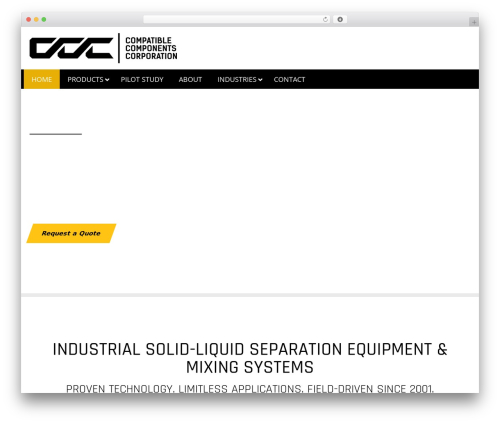The width and height of the screenshot is (500, 423).
Task: Minimize the window with yellow button
Action: tap(36, 20)
